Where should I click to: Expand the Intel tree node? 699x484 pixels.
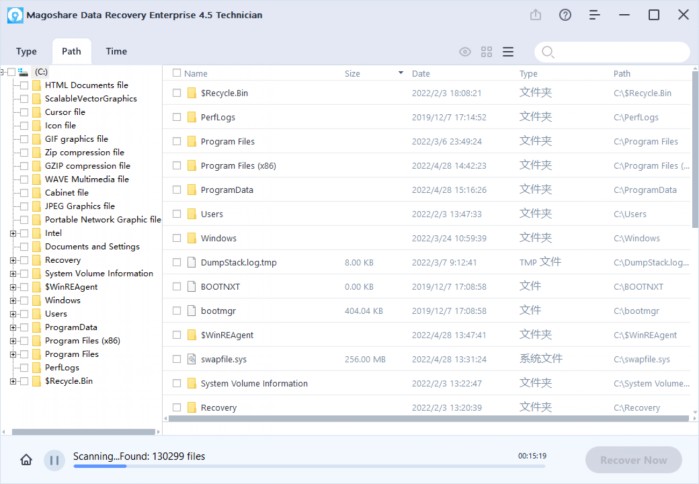(13, 233)
